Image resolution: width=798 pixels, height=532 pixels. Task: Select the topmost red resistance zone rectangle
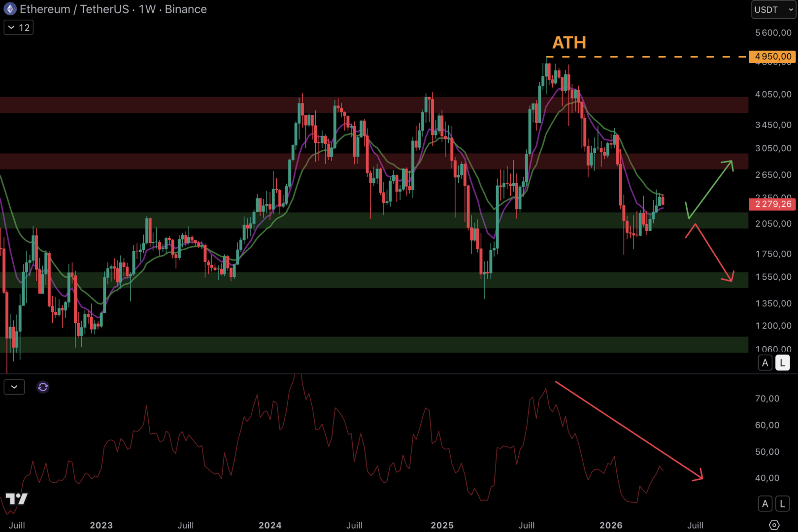tap(374, 105)
